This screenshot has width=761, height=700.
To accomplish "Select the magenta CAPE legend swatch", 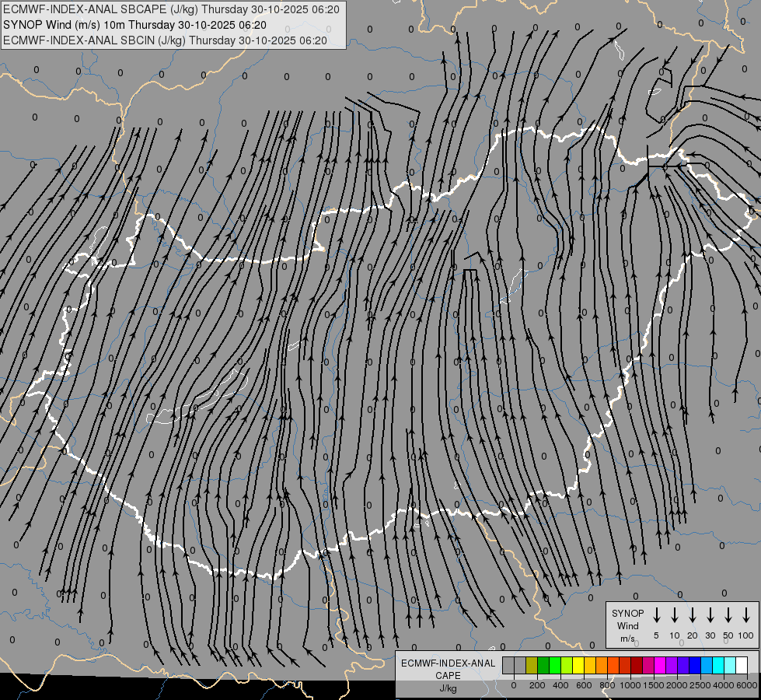I will coord(660,665).
